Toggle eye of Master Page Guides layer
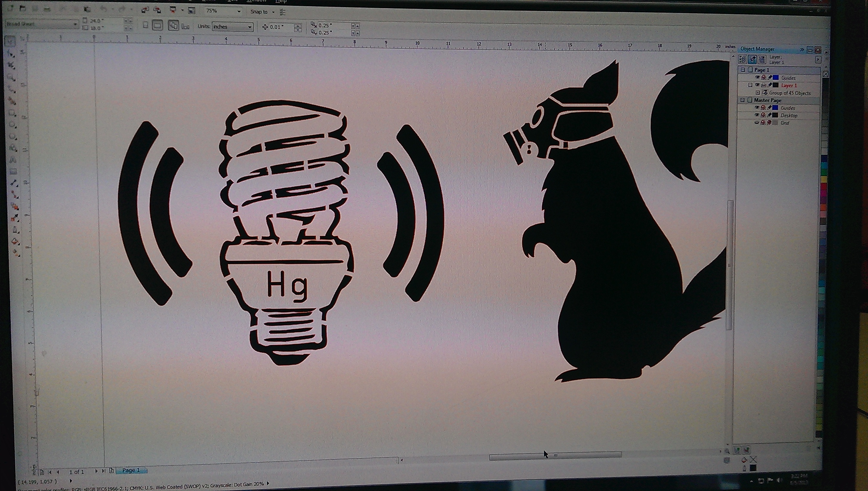This screenshot has height=491, width=868. click(x=757, y=108)
